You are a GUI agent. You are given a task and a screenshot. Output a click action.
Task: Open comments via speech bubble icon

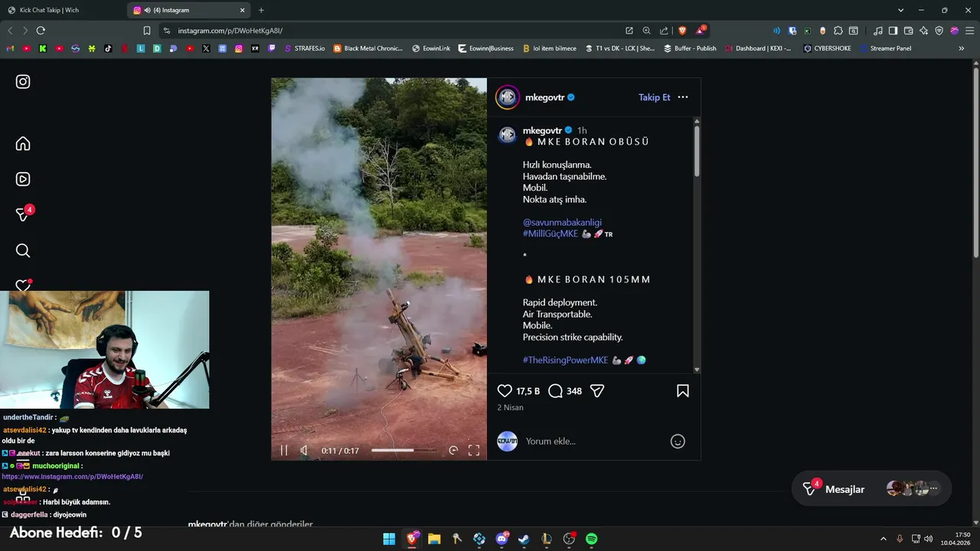[x=556, y=391]
